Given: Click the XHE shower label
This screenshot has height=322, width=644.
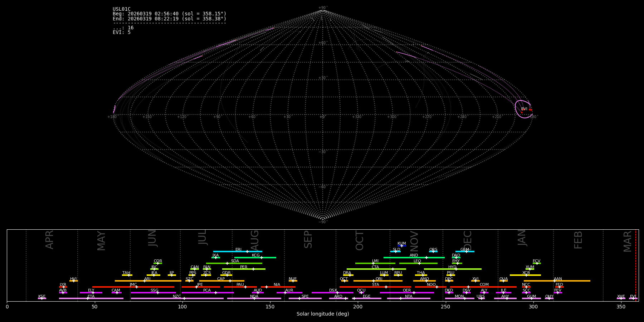Looking at the screenshot, I should (621, 296).
